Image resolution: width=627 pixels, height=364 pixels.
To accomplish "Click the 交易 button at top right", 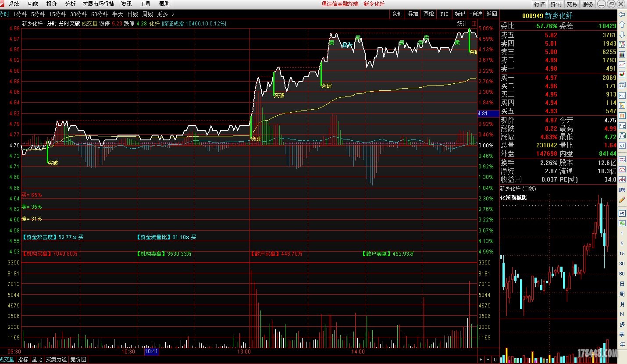I will tap(572, 4).
